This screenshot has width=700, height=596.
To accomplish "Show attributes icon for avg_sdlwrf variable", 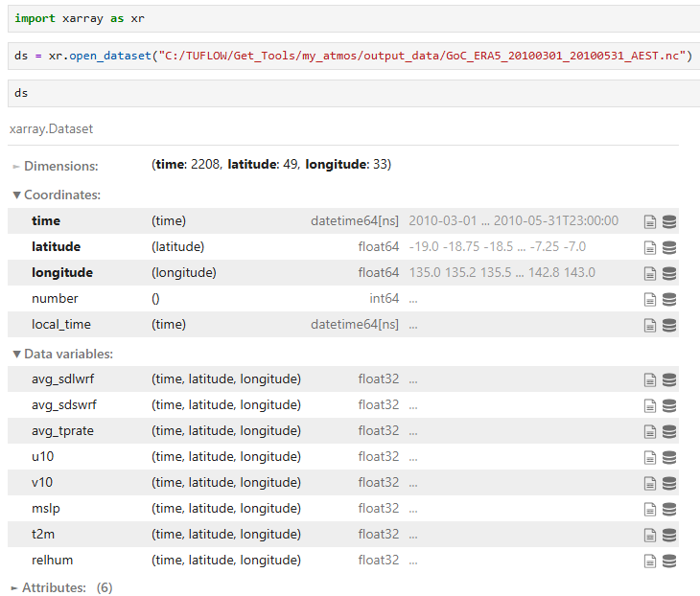I will (x=650, y=379).
